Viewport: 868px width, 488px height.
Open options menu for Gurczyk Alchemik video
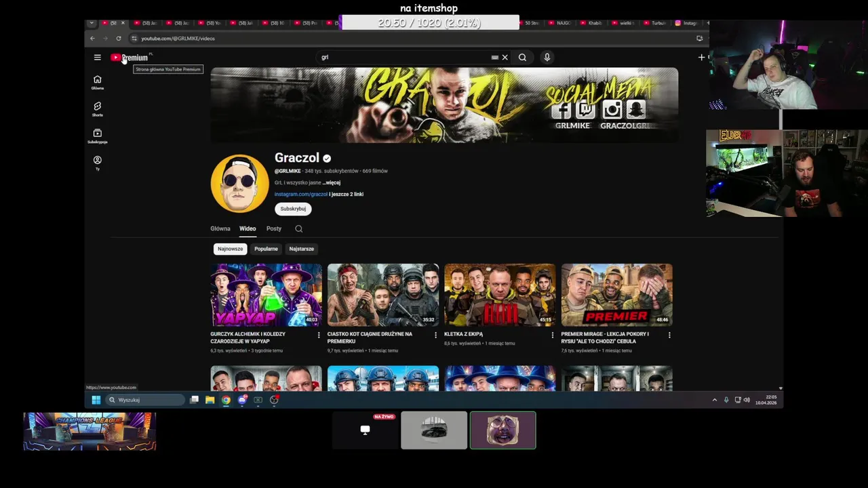319,335
